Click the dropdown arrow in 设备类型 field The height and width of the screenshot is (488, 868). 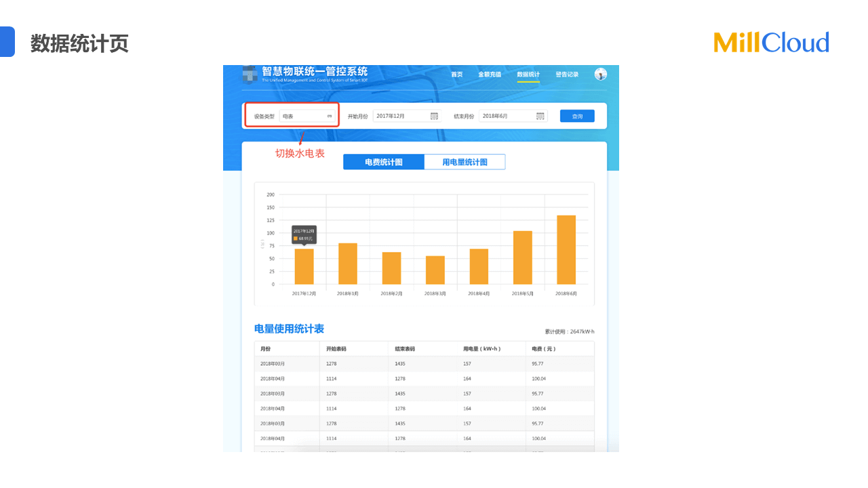330,116
